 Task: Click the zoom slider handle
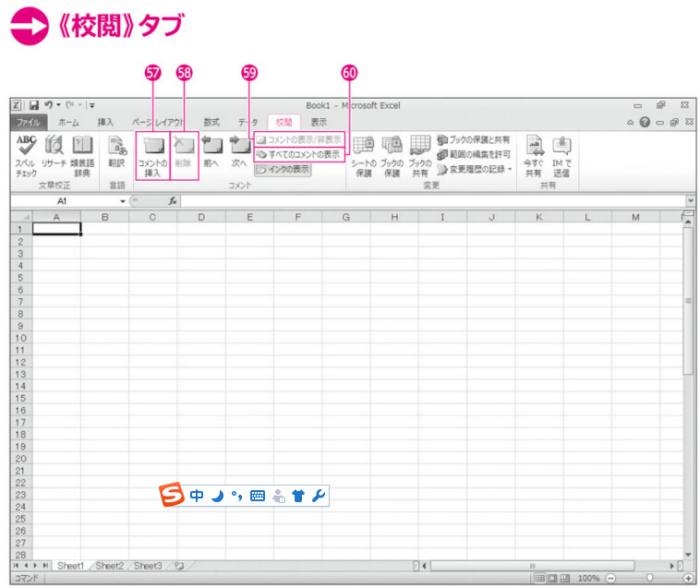click(x=649, y=578)
